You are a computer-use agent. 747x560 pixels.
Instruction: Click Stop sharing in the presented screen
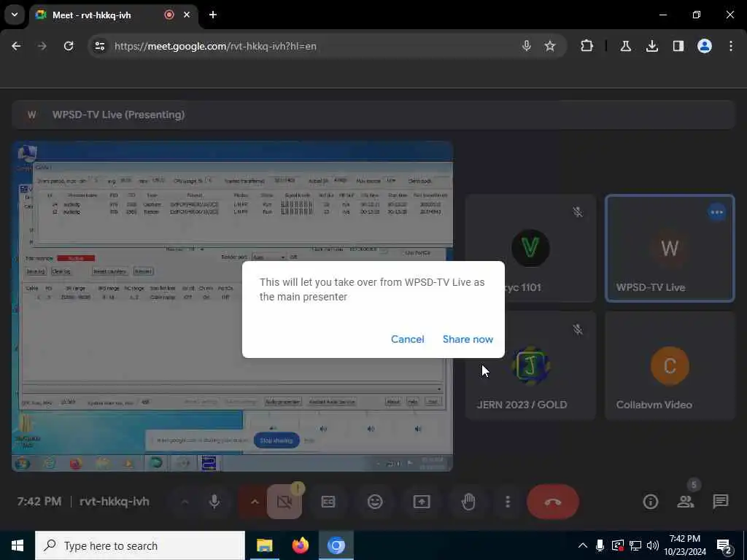[276, 440]
